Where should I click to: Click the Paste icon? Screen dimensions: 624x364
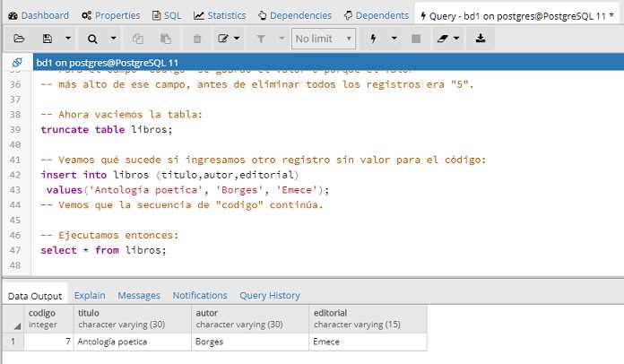[x=166, y=39]
